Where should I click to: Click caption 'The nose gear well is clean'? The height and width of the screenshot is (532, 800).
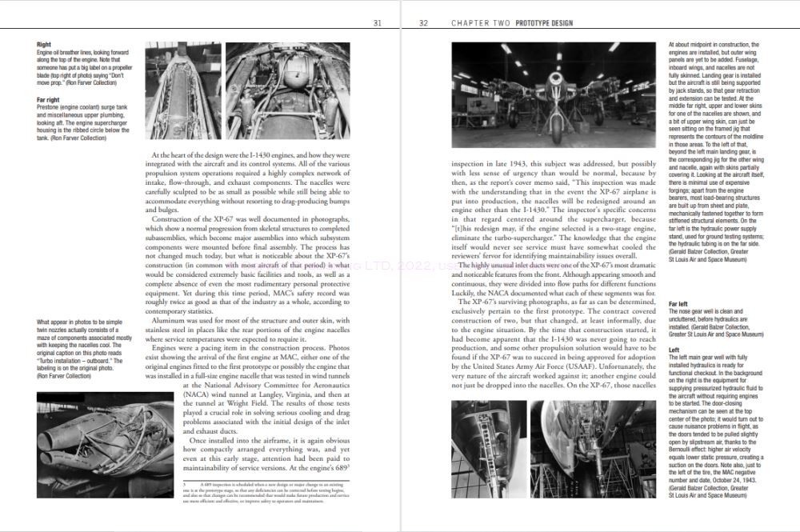(716, 323)
